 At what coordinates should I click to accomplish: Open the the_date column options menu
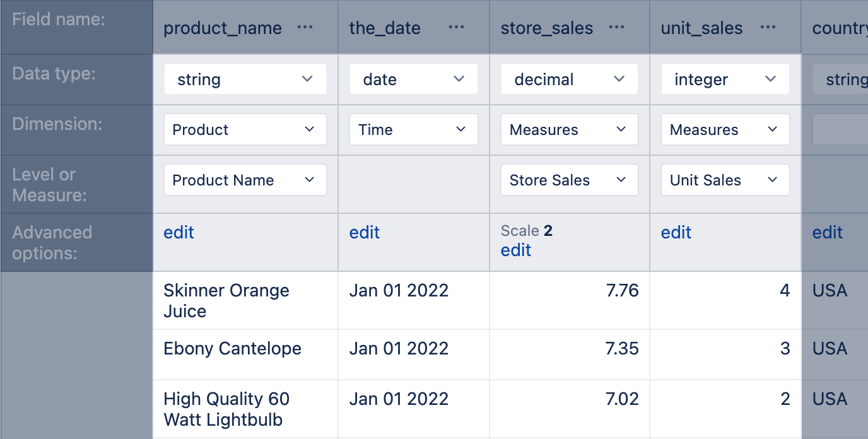(456, 27)
